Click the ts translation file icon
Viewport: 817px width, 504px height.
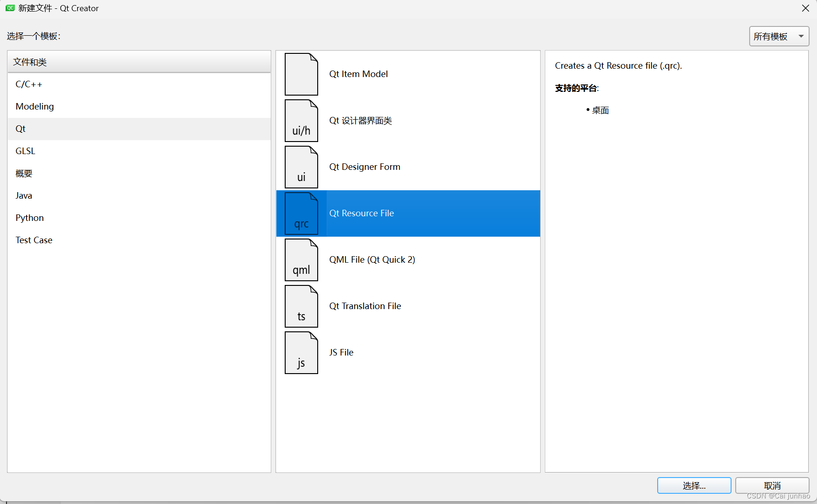301,306
